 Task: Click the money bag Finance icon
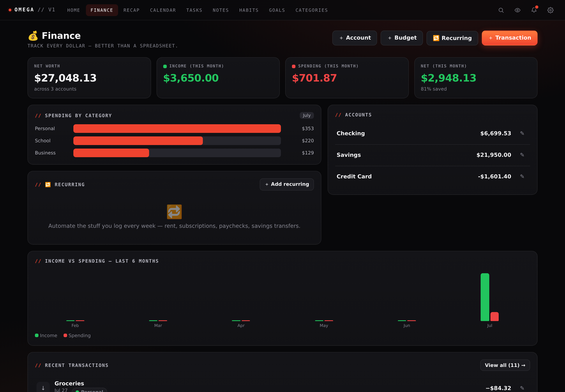[x=33, y=36]
